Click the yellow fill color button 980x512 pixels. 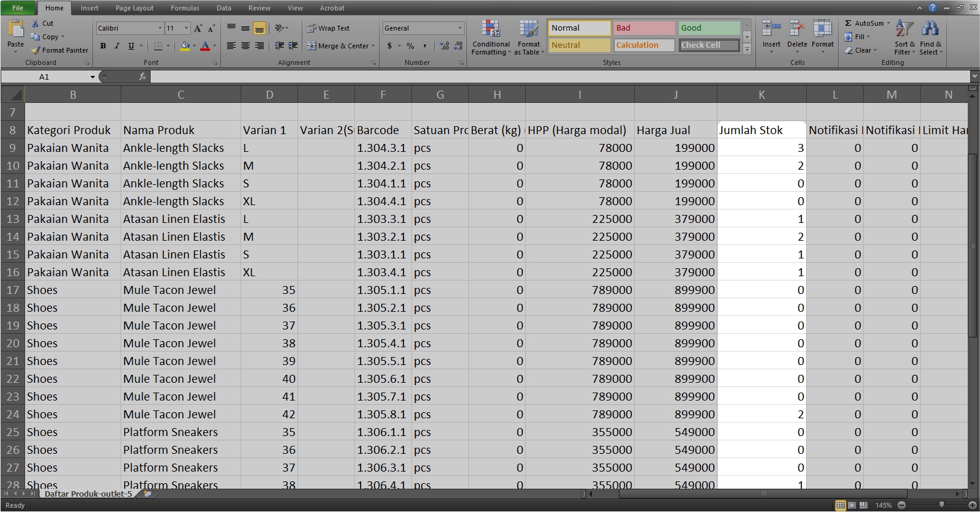point(184,46)
